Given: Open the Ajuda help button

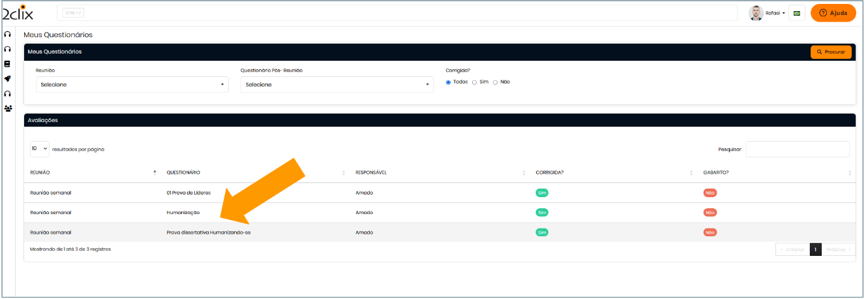Looking at the screenshot, I should (833, 13).
